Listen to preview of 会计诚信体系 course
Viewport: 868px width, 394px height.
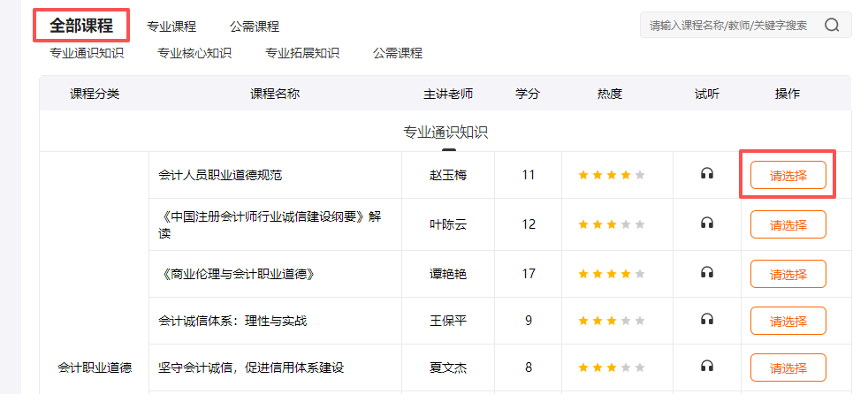click(706, 320)
